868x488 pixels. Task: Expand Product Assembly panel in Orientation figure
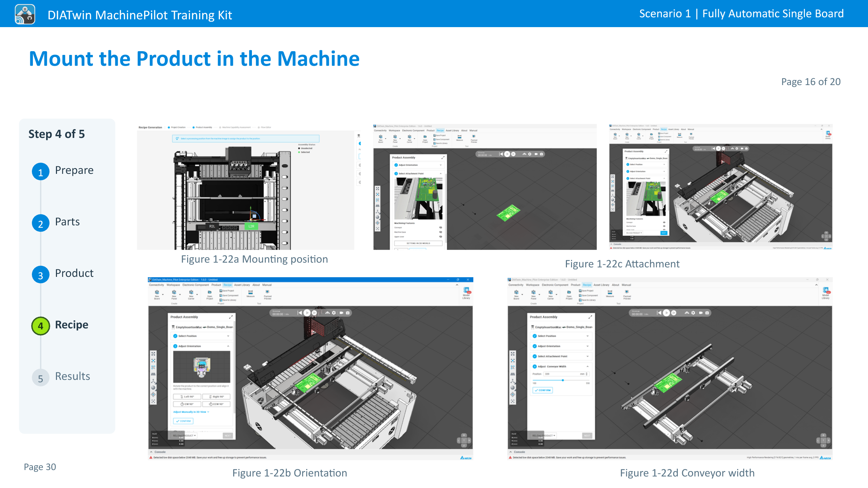click(x=231, y=317)
